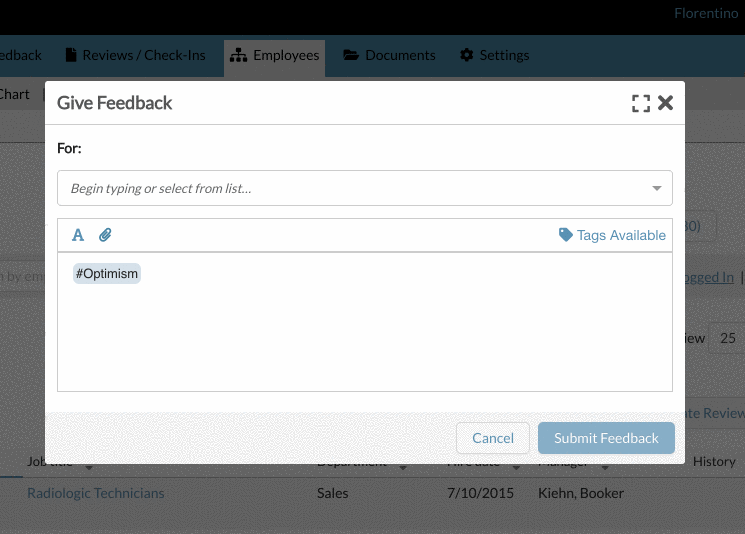Open the page size dropdown showing 25

coord(727,338)
